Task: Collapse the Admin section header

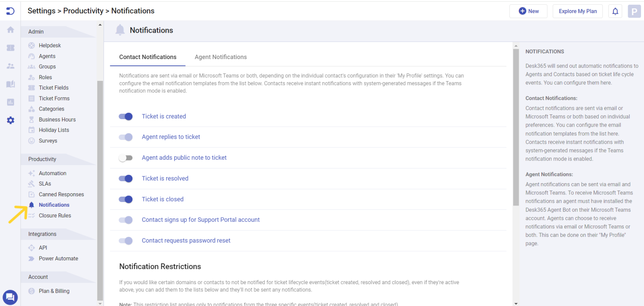Action: tap(36, 31)
